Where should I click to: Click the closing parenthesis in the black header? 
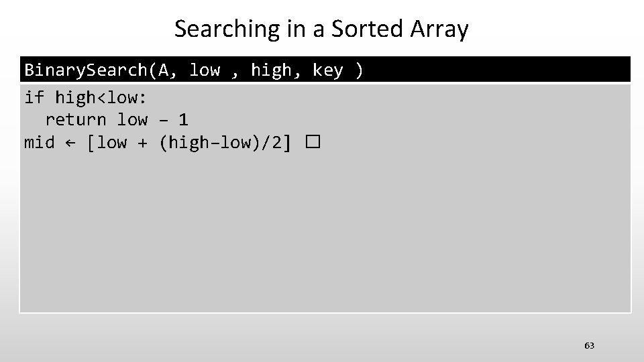[x=360, y=70]
